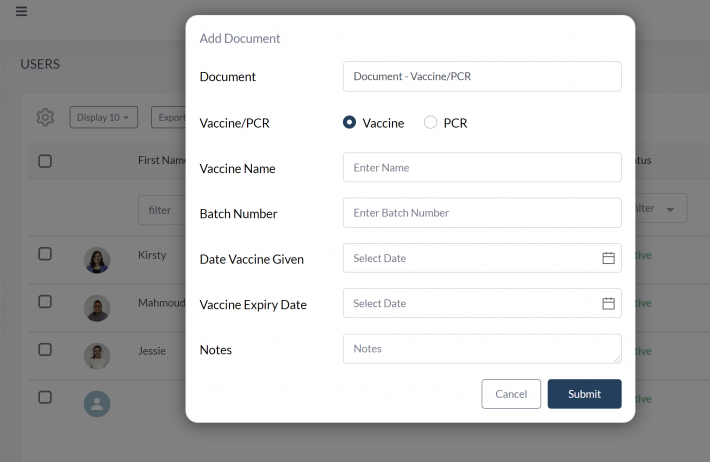Viewport: 710px width, 462px height.
Task: Open calendar icon for Vaccine Expiry Date
Action: [608, 303]
